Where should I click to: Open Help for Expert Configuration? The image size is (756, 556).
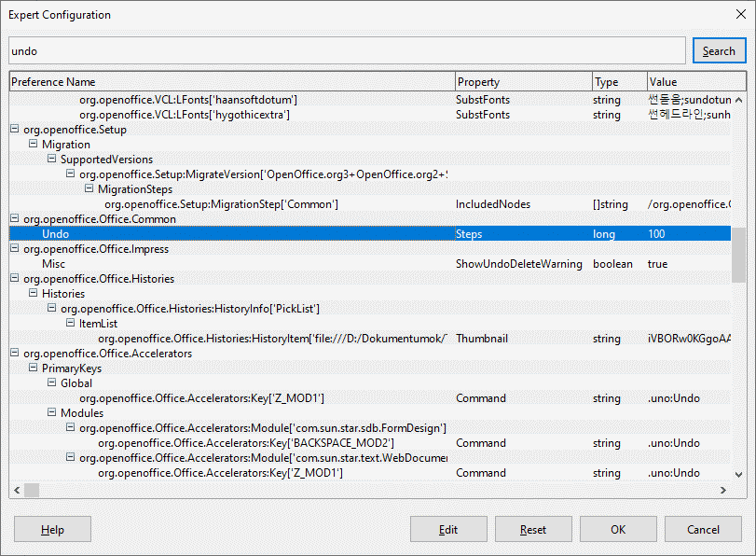point(52,530)
